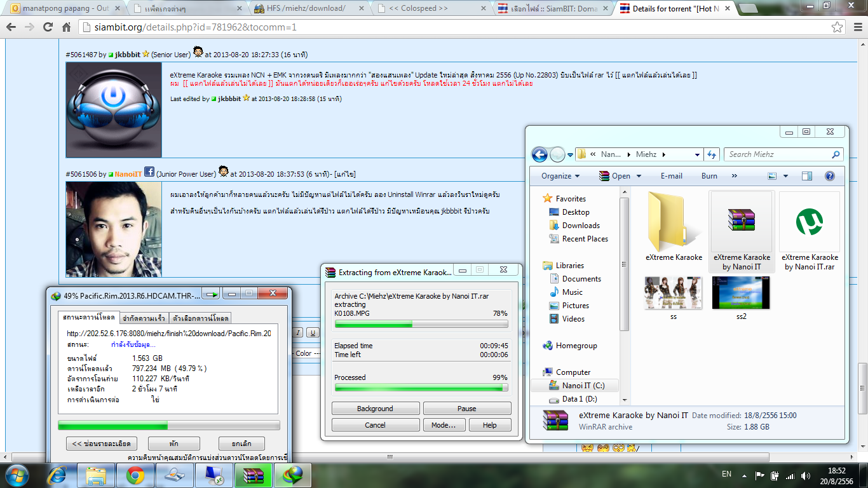The height and width of the screenshot is (488, 868).
Task: Open the recent pages dropdown beside Explorer forward button
Action: pos(570,154)
